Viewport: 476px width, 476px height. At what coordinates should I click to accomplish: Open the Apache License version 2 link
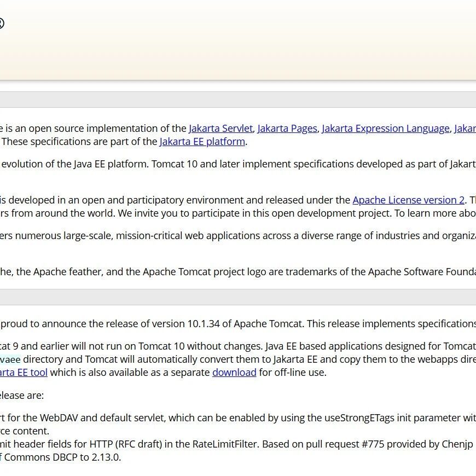coord(408,200)
